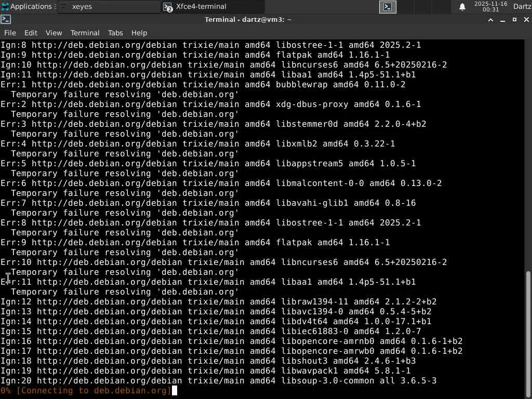532x399 pixels.
Task: Click the Err:11 libaa1 line
Action: [x=208, y=282]
